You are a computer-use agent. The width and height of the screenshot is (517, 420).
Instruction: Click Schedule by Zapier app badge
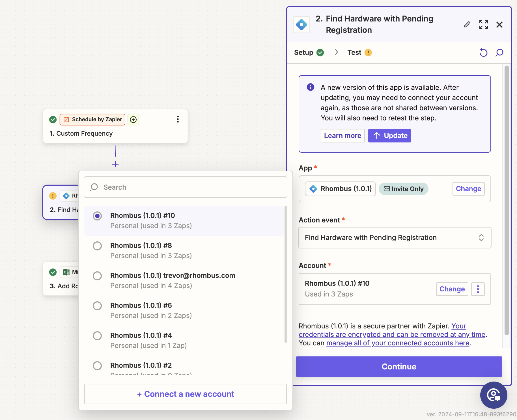(x=92, y=120)
